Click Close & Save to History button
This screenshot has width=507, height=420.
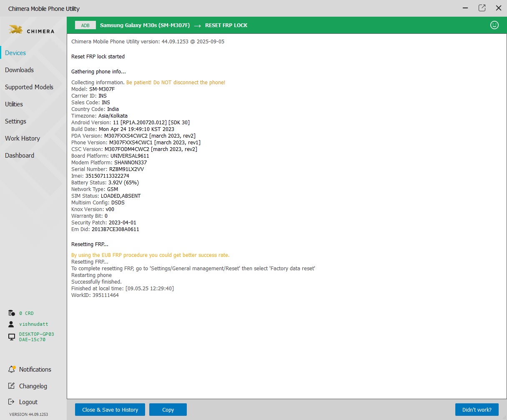coord(110,410)
